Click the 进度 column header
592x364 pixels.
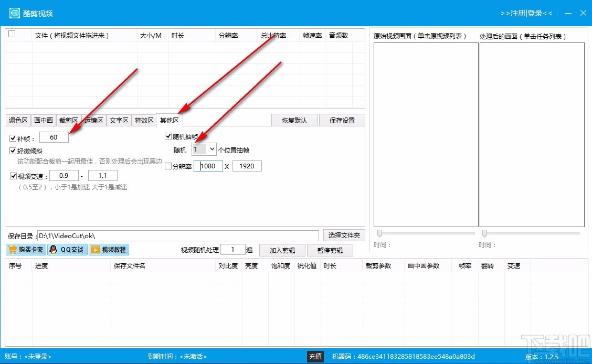pos(71,265)
